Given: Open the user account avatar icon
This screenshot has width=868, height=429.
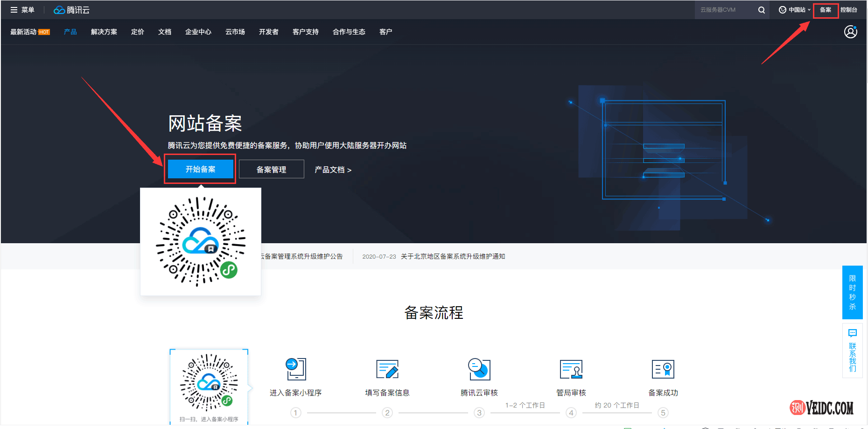Looking at the screenshot, I should pyautogui.click(x=851, y=32).
